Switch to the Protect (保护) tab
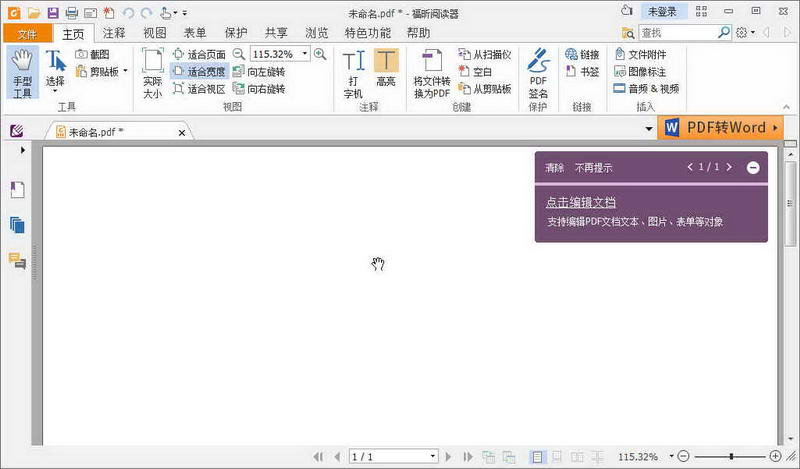Viewport: 800px width, 469px height. pos(236,34)
